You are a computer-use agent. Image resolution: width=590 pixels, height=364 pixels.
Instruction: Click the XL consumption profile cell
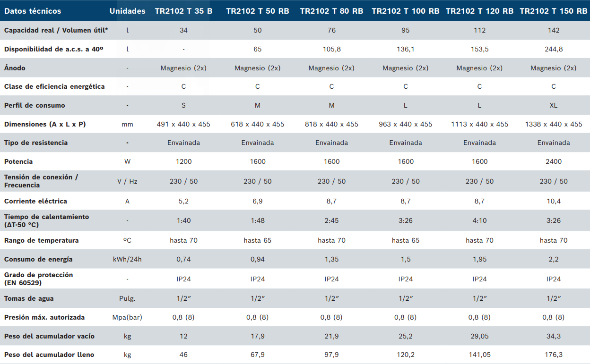553,105
